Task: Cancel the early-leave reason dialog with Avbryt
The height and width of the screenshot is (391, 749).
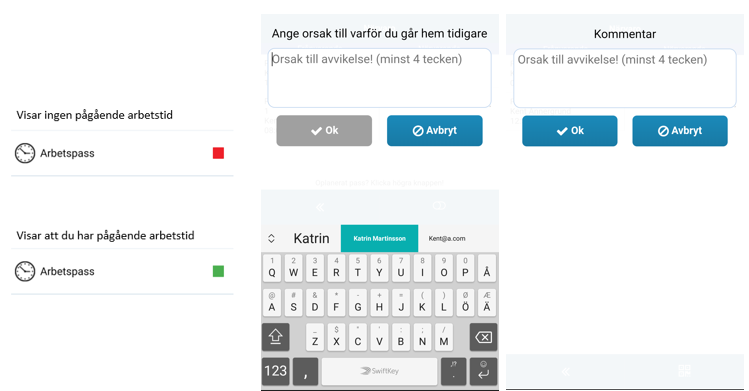Action: pyautogui.click(x=435, y=130)
